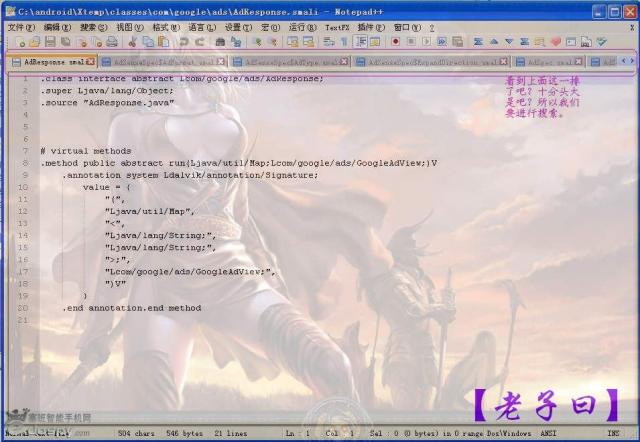The height and width of the screenshot is (442, 640).
Task: Click the blue down-triangle plugin icon
Action: tap(509, 42)
